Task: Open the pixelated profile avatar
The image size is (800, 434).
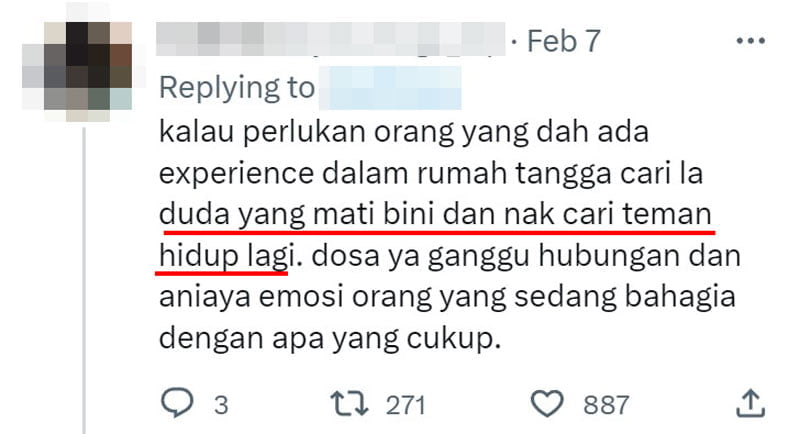Action: point(77,65)
